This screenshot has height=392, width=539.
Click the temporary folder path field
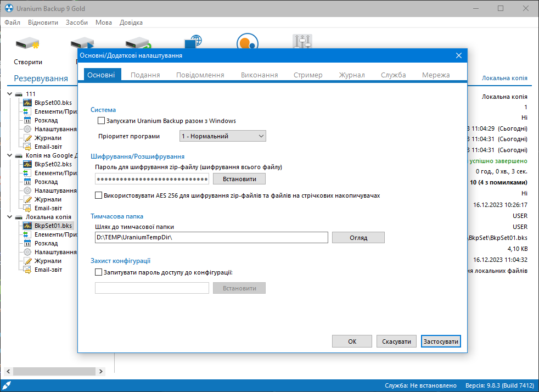click(211, 237)
